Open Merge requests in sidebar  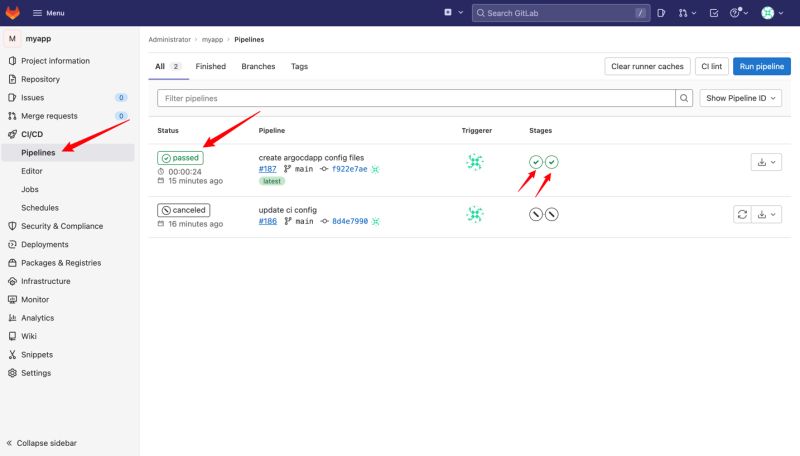pyautogui.click(x=49, y=116)
